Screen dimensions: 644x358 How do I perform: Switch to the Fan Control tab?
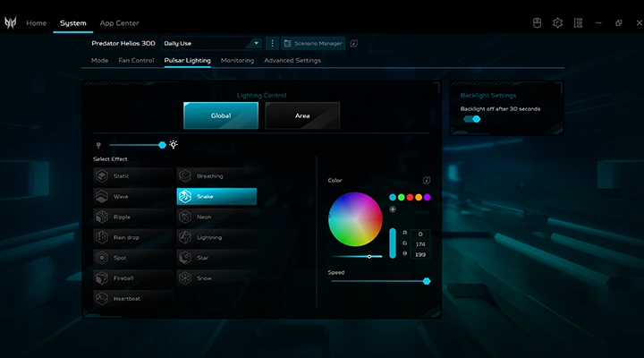[136, 61]
